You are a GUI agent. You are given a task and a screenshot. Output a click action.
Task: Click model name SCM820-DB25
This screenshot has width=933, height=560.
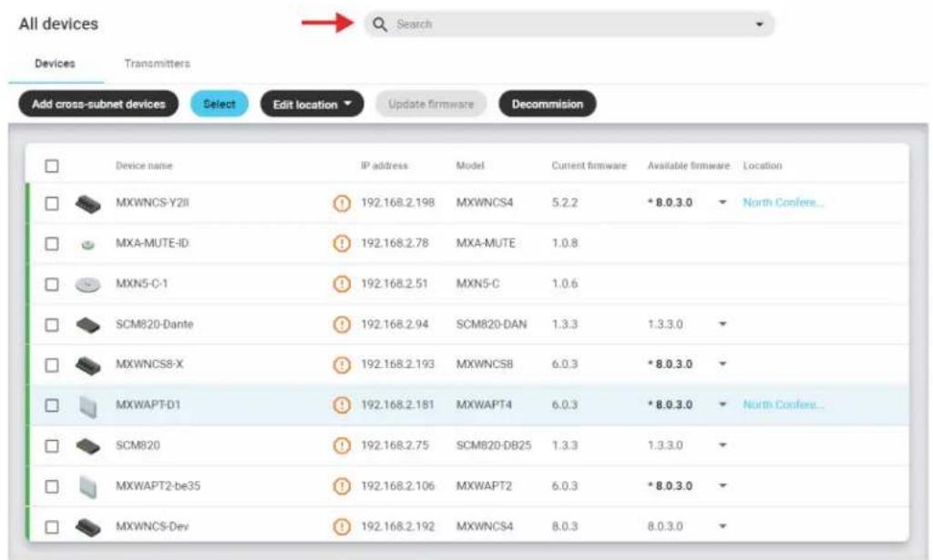494,445
